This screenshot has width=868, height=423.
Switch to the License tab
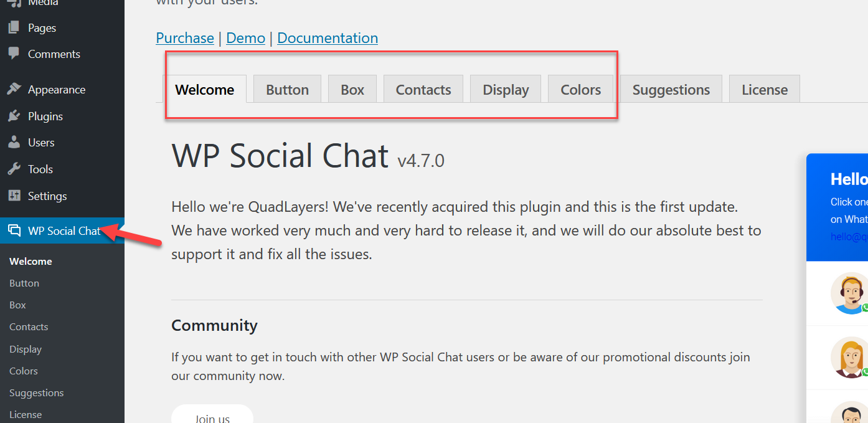(765, 89)
